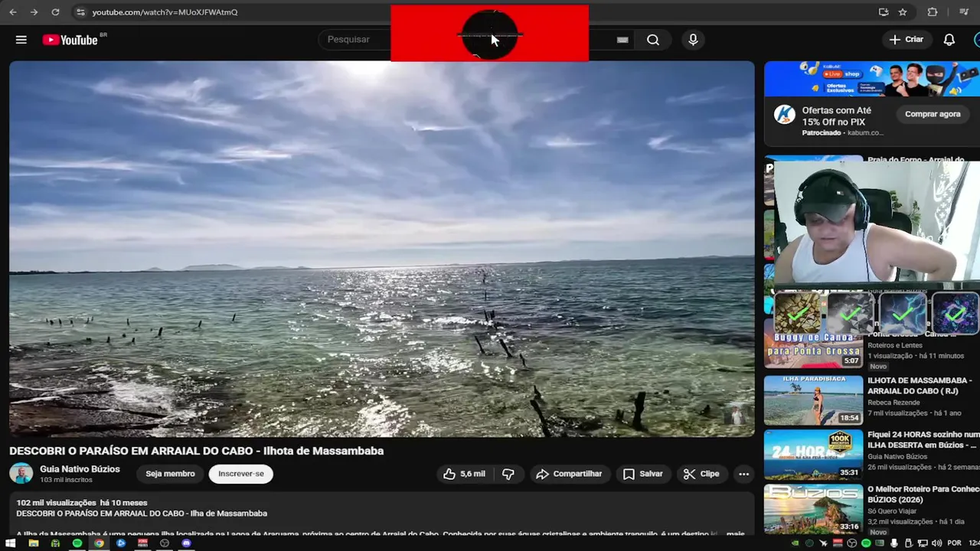Create a clip with the Clipe button

tap(701, 474)
